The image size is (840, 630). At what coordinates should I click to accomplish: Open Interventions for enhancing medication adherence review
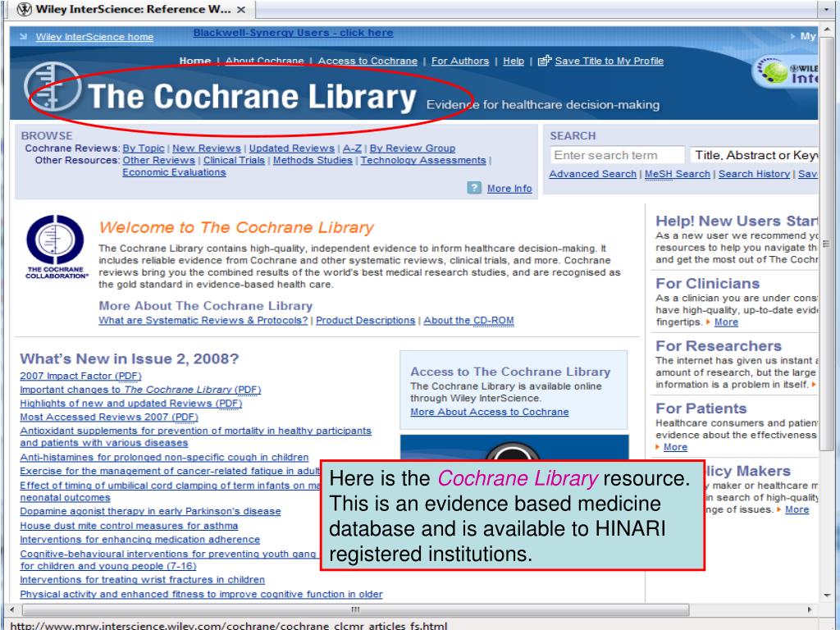pos(139,540)
